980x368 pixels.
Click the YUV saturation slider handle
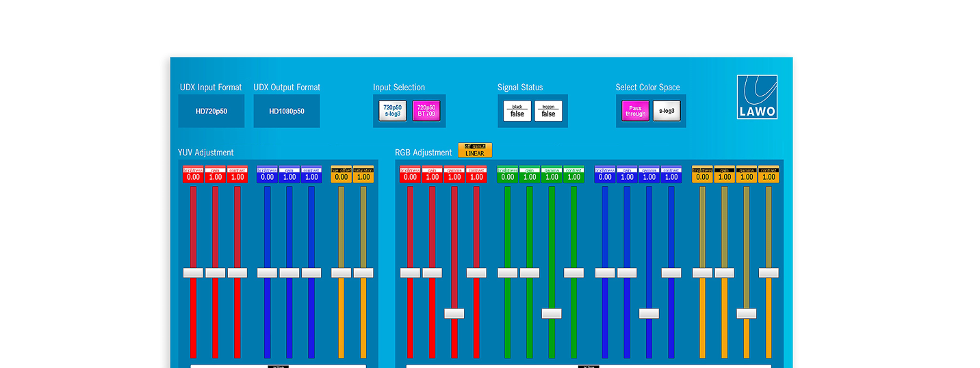pos(363,272)
